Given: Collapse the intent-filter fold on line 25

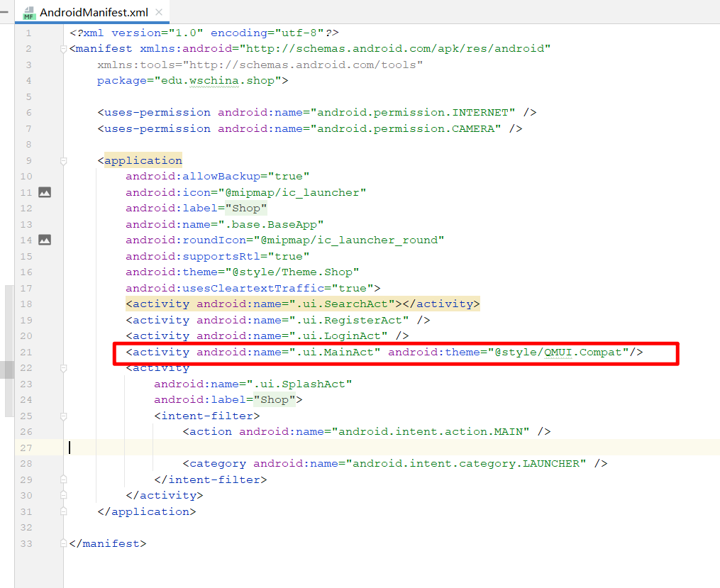Looking at the screenshot, I should (x=64, y=416).
